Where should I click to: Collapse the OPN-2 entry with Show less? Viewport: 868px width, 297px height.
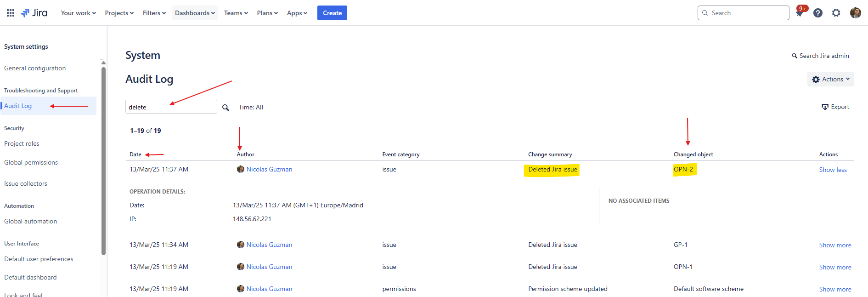click(833, 170)
